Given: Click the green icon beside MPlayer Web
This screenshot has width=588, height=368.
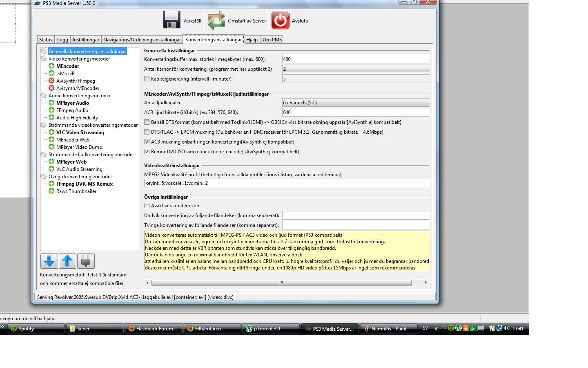Looking at the screenshot, I should coord(51,162).
